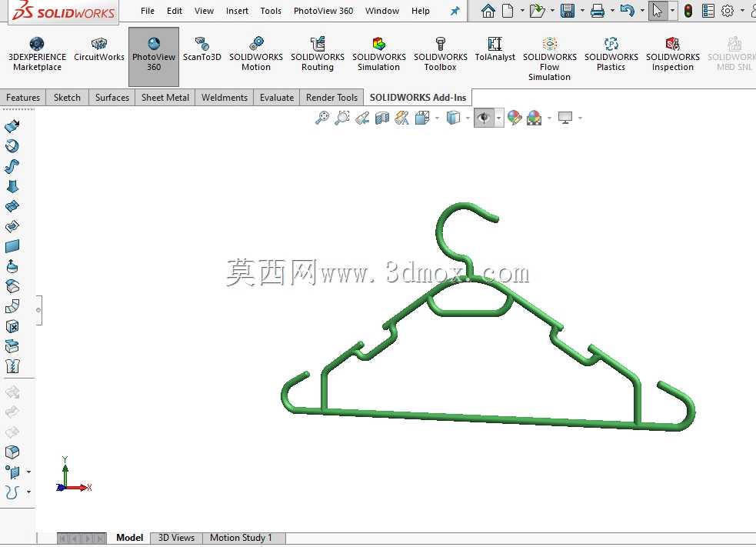Expand the Select tool dropdown arrow

pyautogui.click(x=672, y=11)
